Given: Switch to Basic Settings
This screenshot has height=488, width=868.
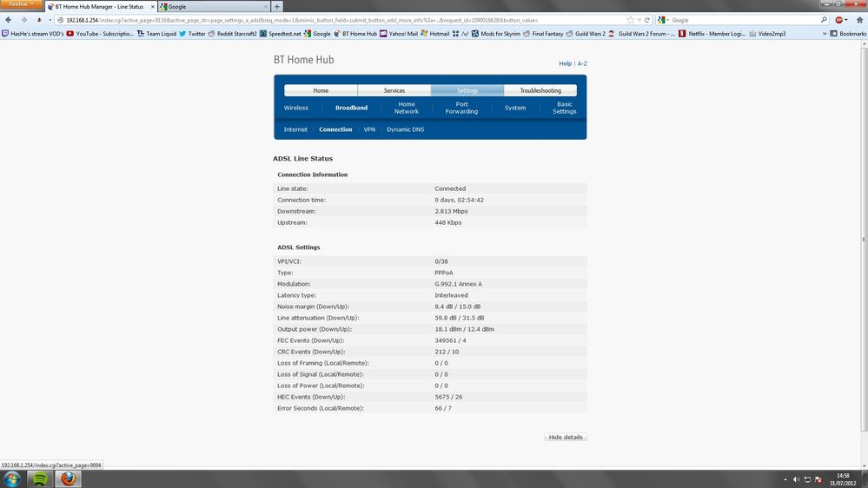Looking at the screenshot, I should click(x=565, y=108).
